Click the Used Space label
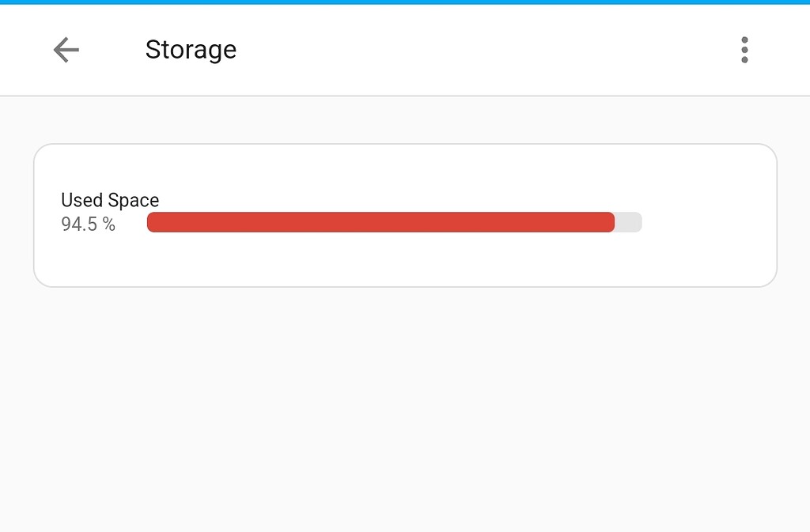Viewport: 810px width, 532px height. (110, 200)
